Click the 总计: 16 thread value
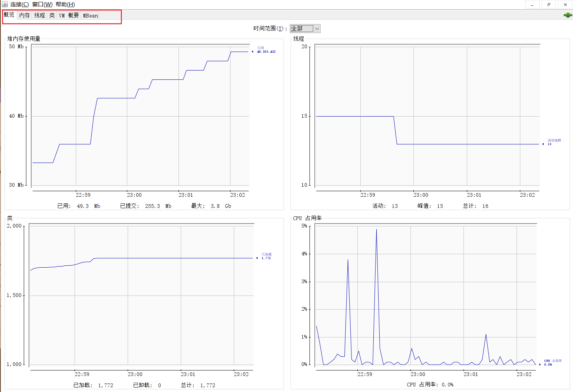Image resolution: width=573 pixels, height=392 pixels. click(x=476, y=206)
